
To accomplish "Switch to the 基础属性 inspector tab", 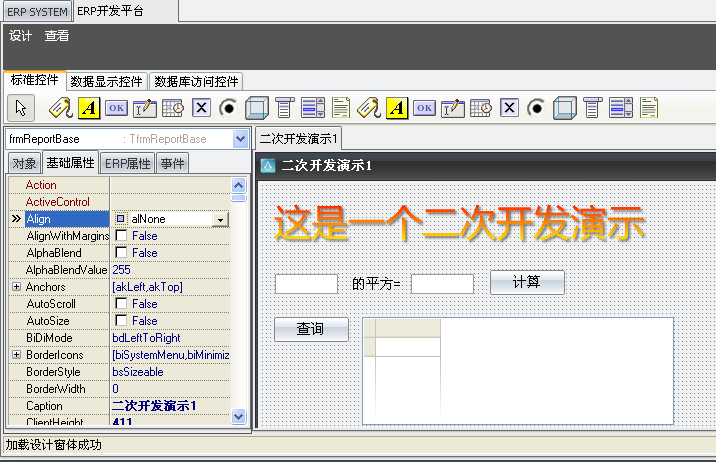I will point(70,163).
